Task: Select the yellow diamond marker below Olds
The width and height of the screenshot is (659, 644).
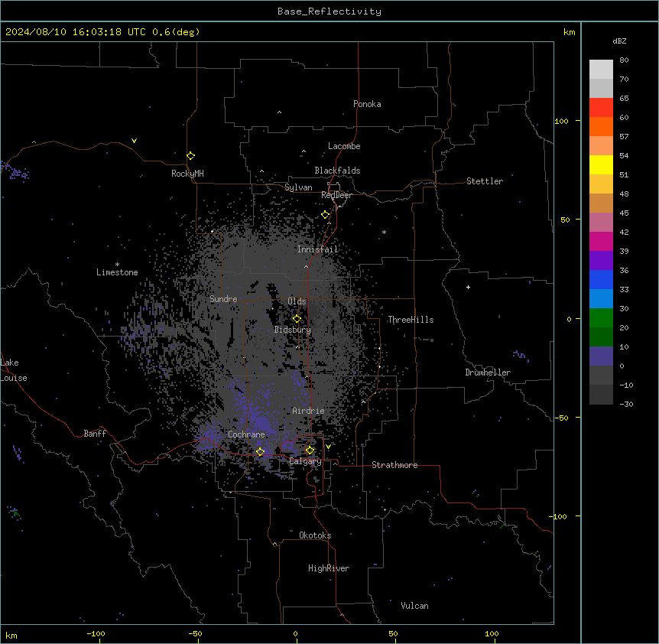Action: click(297, 319)
